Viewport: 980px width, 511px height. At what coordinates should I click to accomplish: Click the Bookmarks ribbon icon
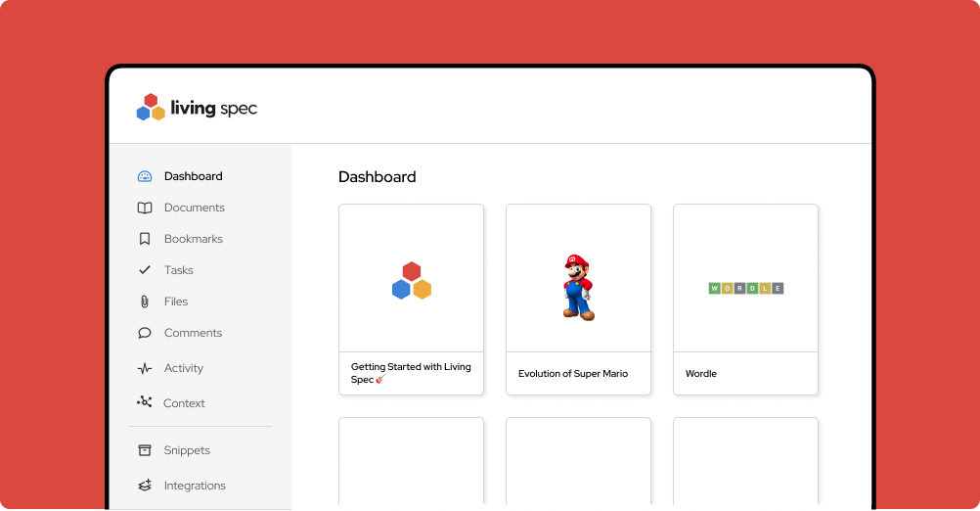[145, 239]
